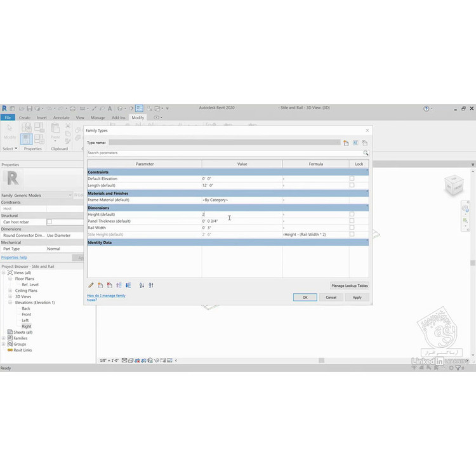The image size is (476, 476).
Task: Enable the lock for Height (default)
Action: click(x=352, y=214)
